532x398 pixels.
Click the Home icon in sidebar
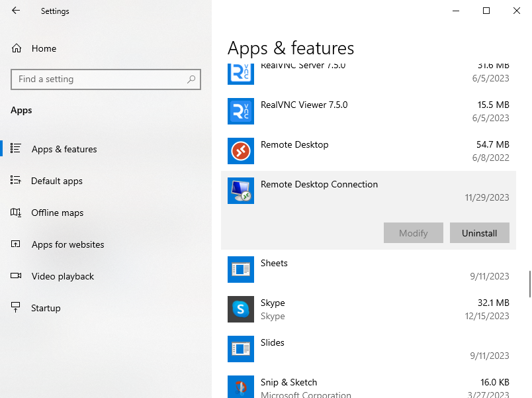click(x=17, y=48)
